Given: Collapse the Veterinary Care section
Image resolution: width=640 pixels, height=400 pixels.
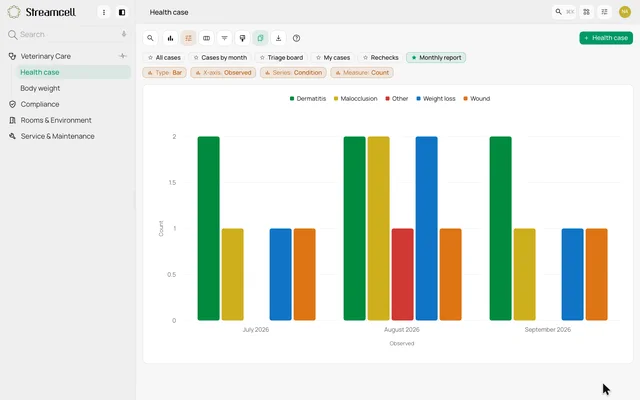Looking at the screenshot, I should (46, 56).
